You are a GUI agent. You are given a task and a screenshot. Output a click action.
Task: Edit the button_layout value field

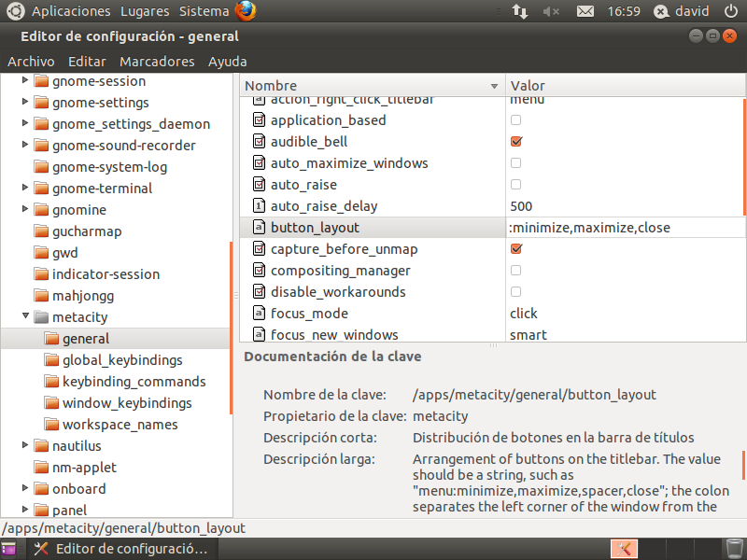click(x=626, y=227)
